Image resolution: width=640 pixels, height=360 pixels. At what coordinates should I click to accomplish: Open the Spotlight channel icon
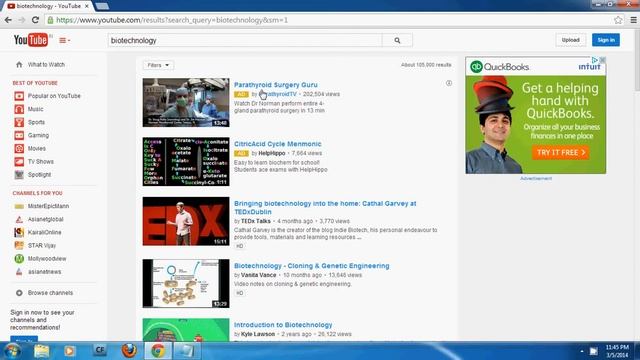[19, 174]
